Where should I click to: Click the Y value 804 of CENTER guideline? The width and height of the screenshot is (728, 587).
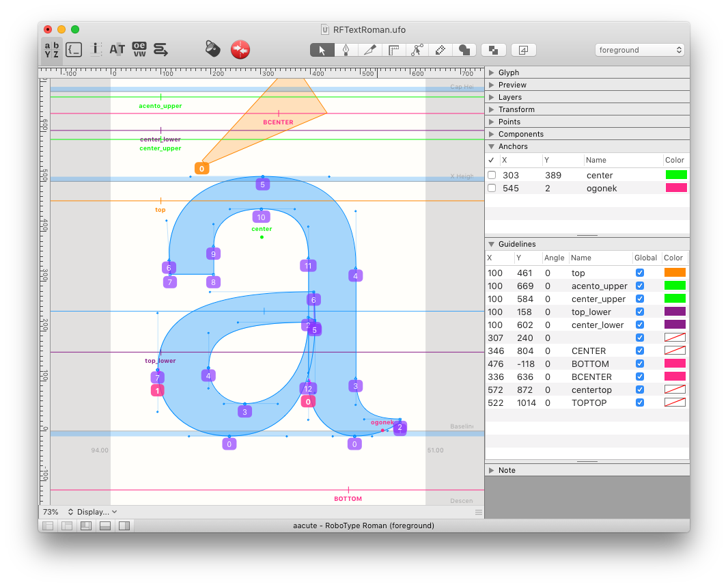pos(525,351)
